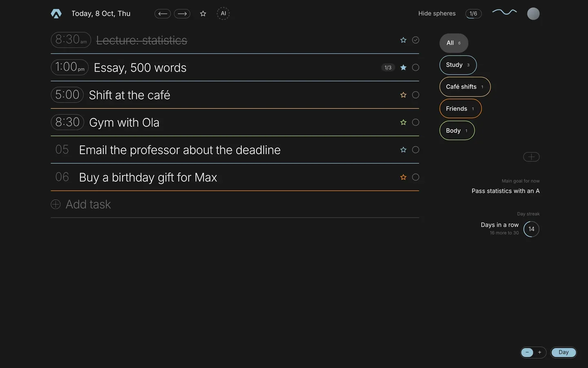Unstar the Essay, 500 words task
The image size is (588, 368).
[403, 67]
